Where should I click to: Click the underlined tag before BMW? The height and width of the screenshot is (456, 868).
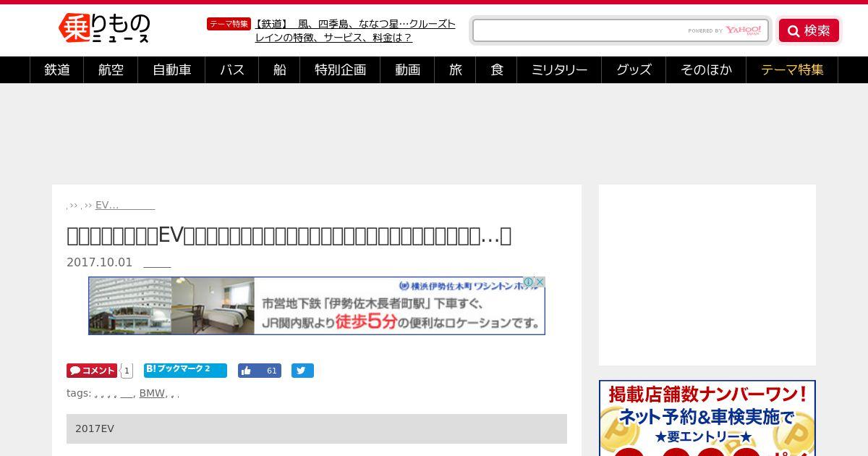(127, 393)
